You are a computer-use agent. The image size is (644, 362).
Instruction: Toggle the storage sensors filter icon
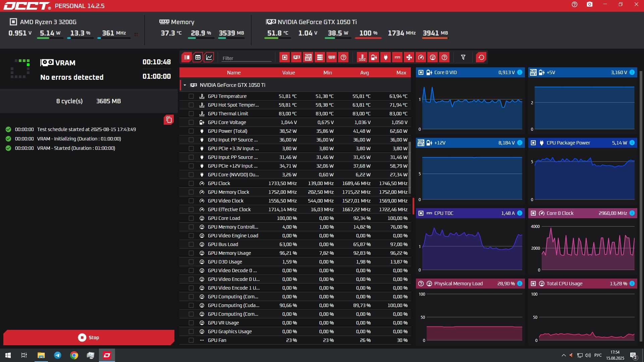(x=320, y=57)
